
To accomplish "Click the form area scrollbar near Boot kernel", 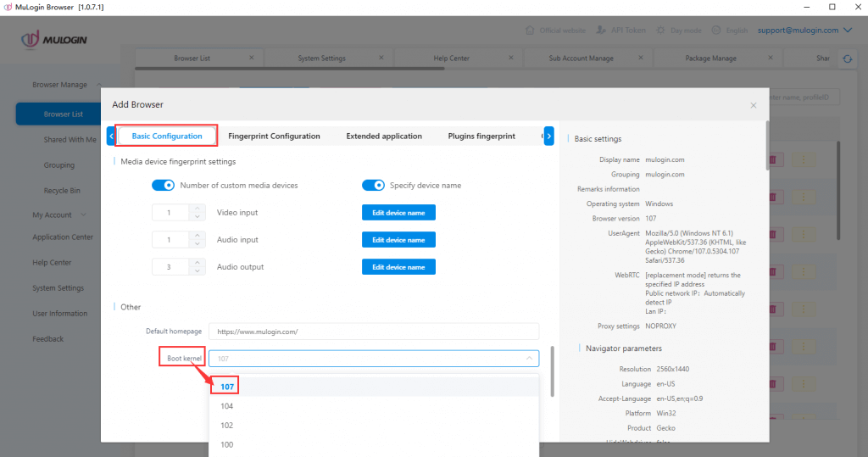I will (552, 371).
